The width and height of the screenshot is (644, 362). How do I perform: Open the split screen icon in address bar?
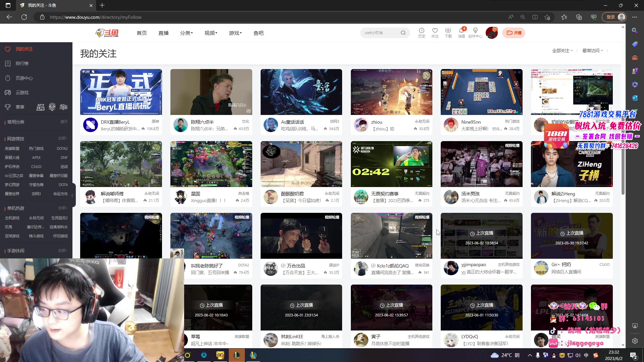pyautogui.click(x=535, y=17)
